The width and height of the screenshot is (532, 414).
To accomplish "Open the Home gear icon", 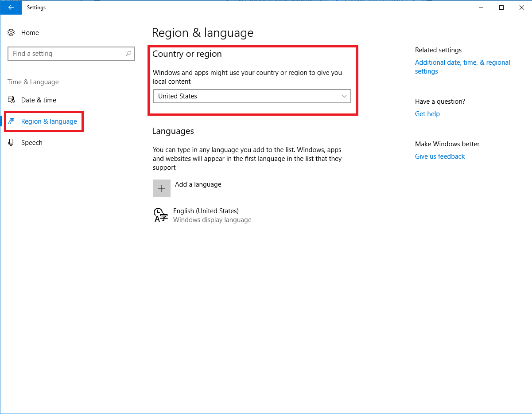I will coord(12,33).
